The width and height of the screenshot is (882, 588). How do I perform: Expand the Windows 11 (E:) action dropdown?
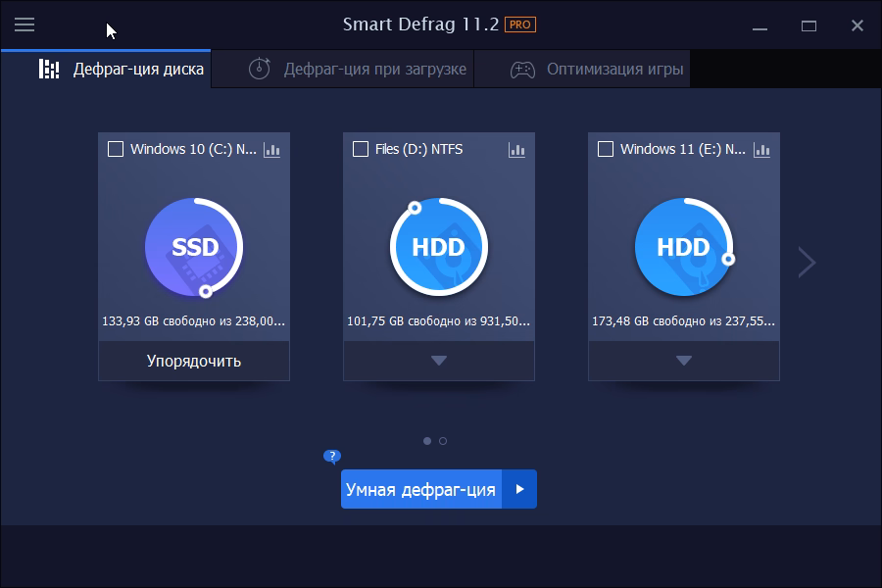[x=684, y=361]
